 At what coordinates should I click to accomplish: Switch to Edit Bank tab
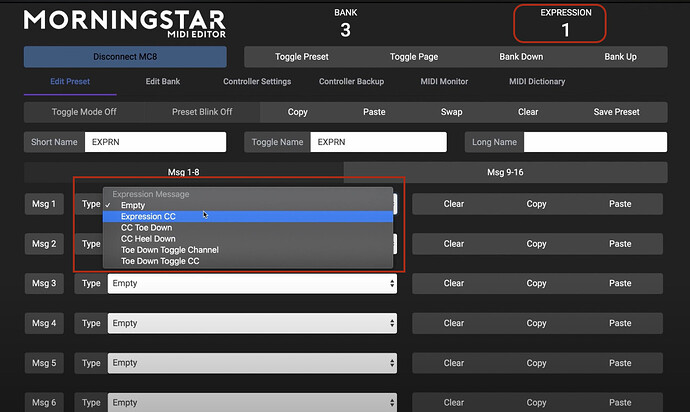(x=163, y=81)
